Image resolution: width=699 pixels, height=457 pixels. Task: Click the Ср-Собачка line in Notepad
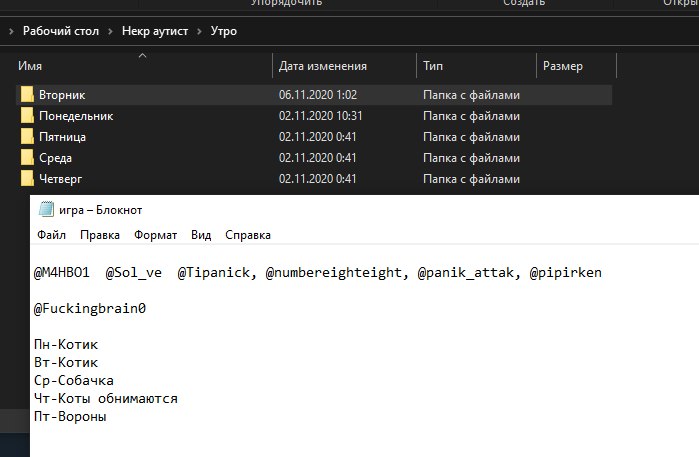74,381
